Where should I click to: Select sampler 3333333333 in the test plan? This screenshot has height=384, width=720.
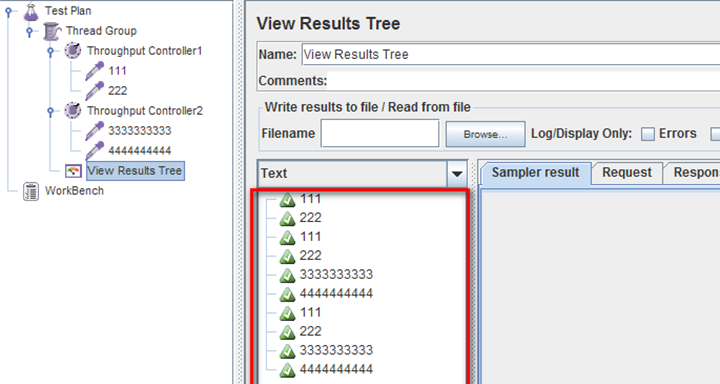pos(140,131)
